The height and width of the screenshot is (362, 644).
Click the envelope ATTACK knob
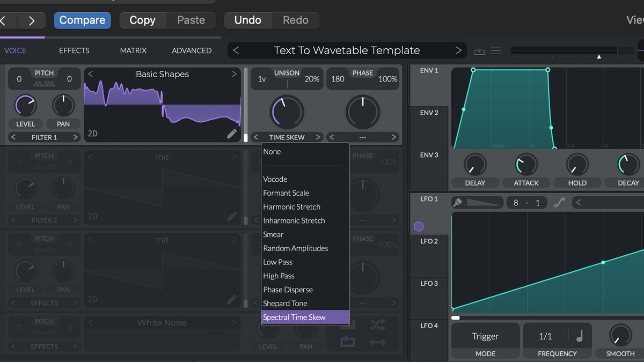point(526,165)
